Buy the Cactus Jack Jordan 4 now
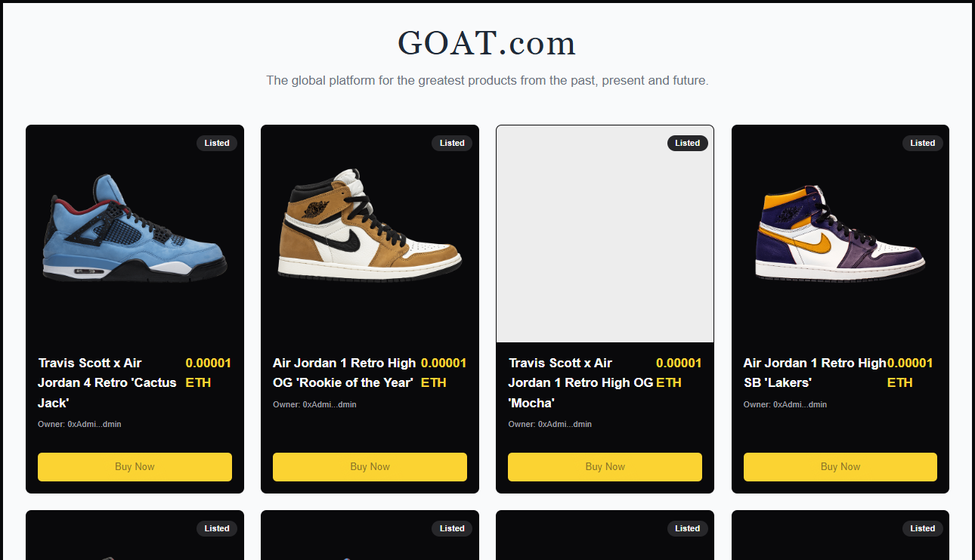Viewport: 975px width, 560px height. 135,467
